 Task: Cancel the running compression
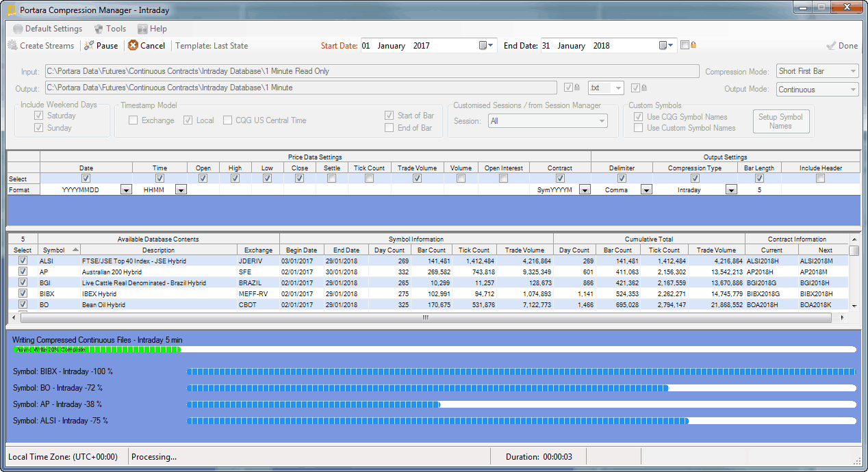coord(146,46)
